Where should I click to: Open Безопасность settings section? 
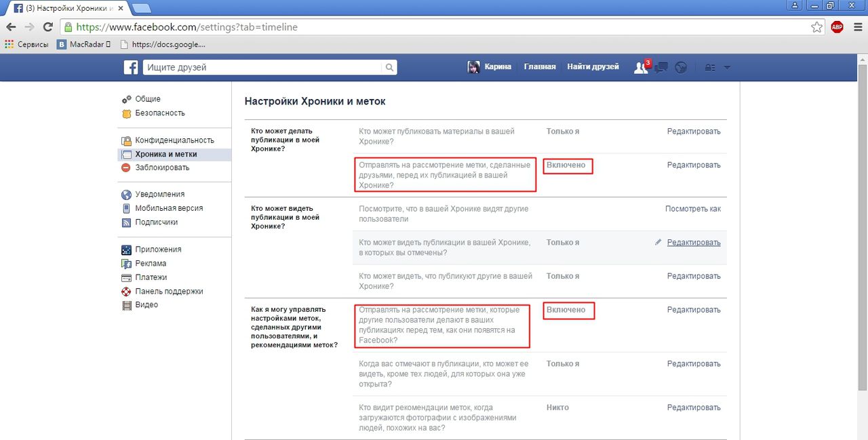[x=160, y=113]
